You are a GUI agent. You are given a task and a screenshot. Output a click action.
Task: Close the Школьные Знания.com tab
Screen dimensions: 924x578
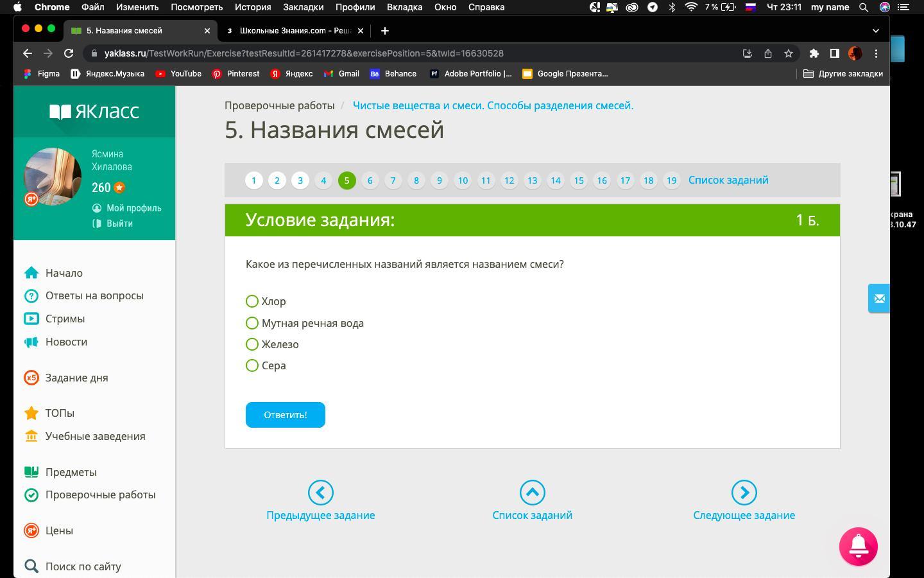pyautogui.click(x=360, y=30)
